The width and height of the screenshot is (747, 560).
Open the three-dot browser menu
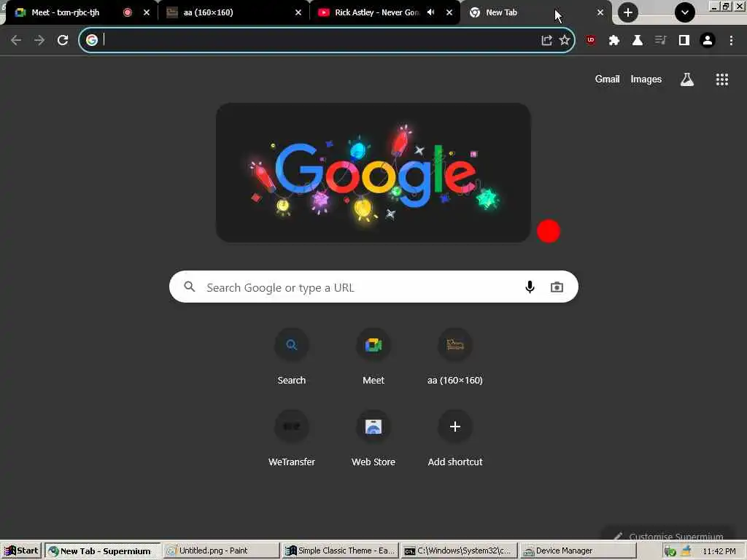[731, 41]
